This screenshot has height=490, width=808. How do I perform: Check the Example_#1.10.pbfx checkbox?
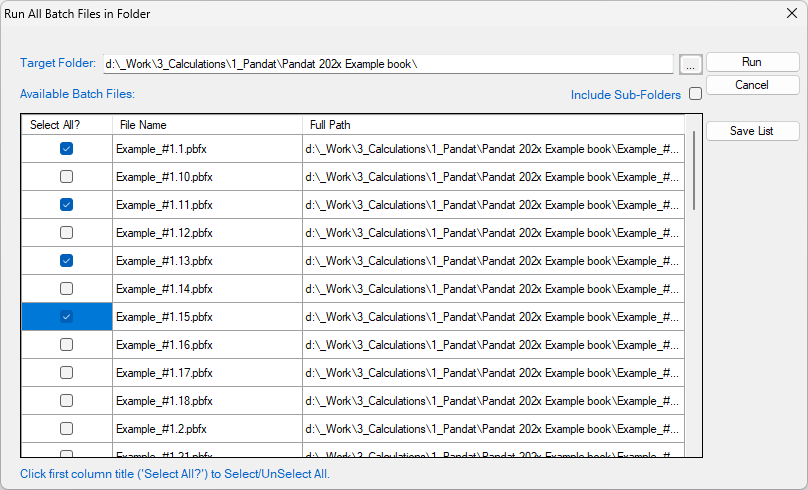[x=67, y=177]
